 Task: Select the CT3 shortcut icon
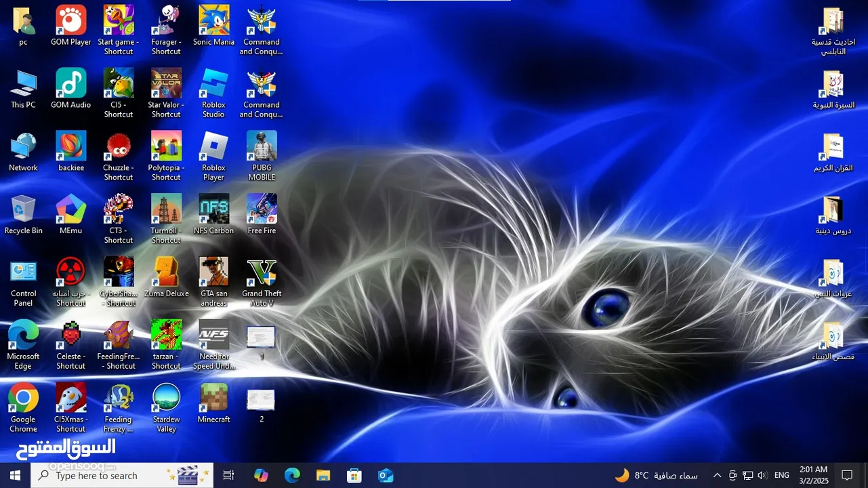118,220
